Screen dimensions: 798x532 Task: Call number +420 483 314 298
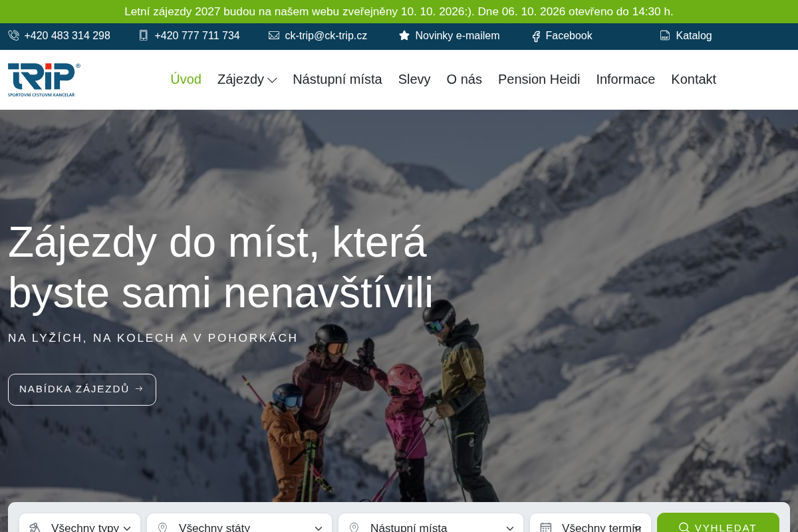(67, 36)
